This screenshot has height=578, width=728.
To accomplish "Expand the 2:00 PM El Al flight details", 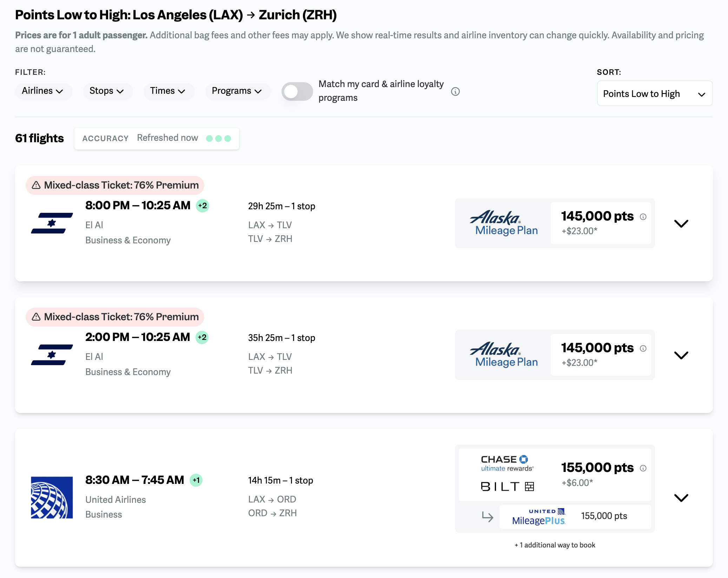I will pos(681,355).
